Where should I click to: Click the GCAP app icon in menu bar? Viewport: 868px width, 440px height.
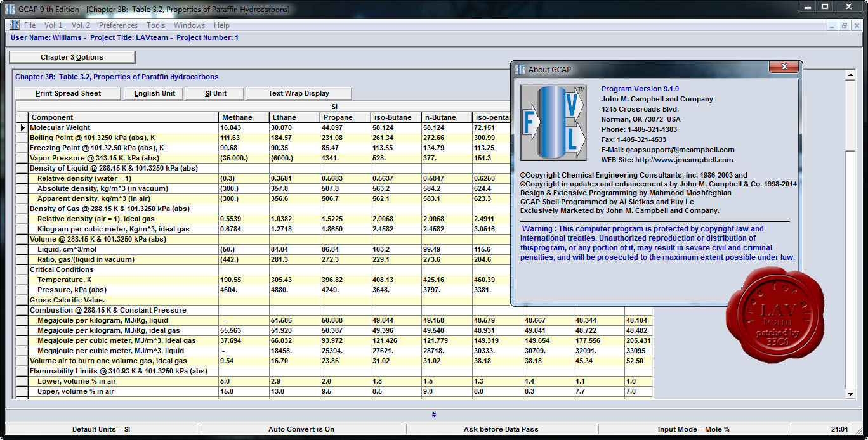[15, 25]
